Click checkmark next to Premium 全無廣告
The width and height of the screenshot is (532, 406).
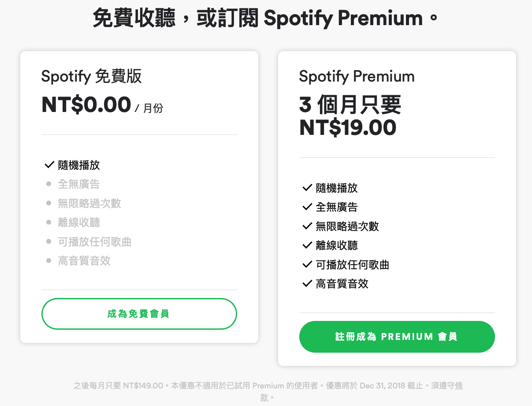pyautogui.click(x=307, y=207)
